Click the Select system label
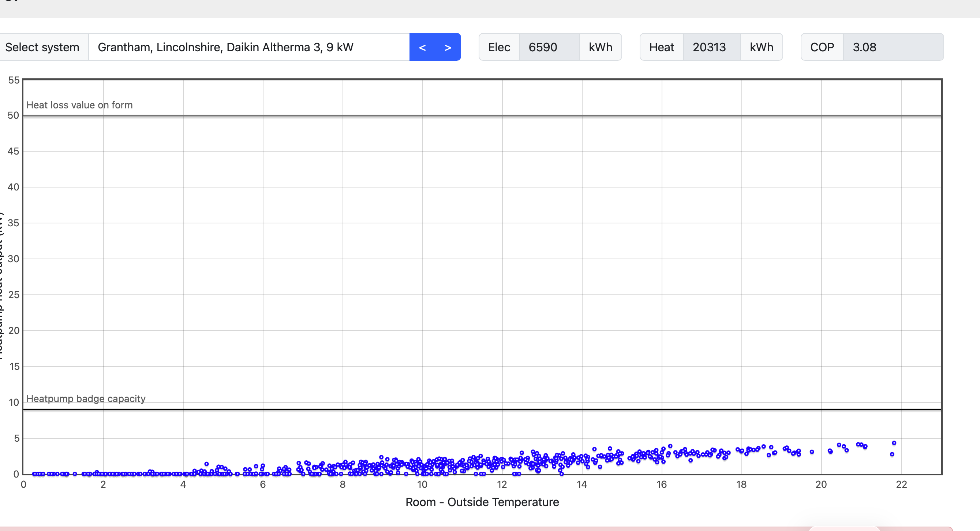This screenshot has width=980, height=531. [x=42, y=47]
